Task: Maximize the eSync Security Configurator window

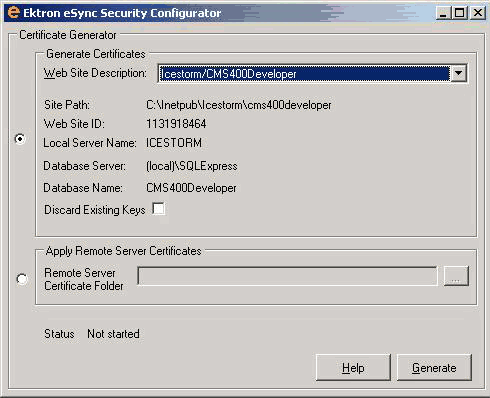Action: tap(459, 13)
